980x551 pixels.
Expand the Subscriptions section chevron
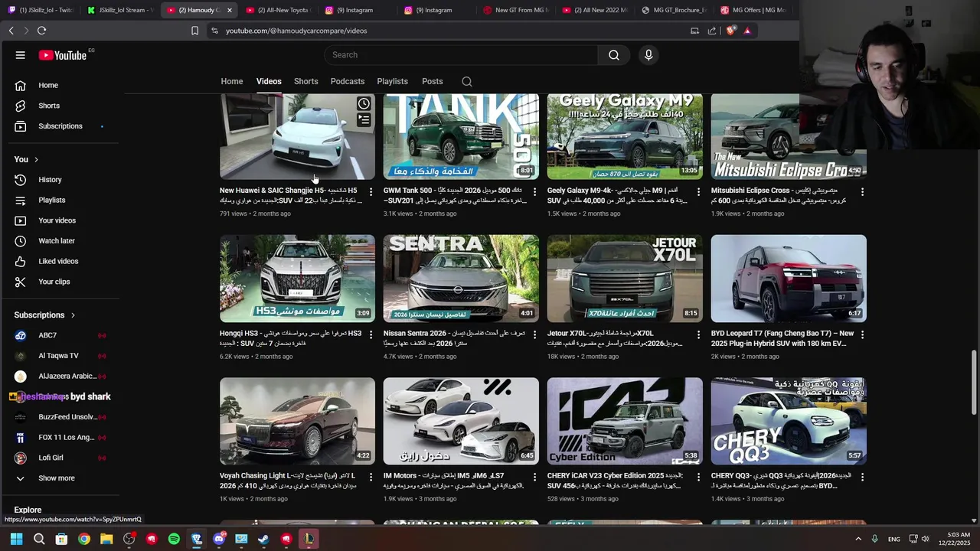[73, 315]
